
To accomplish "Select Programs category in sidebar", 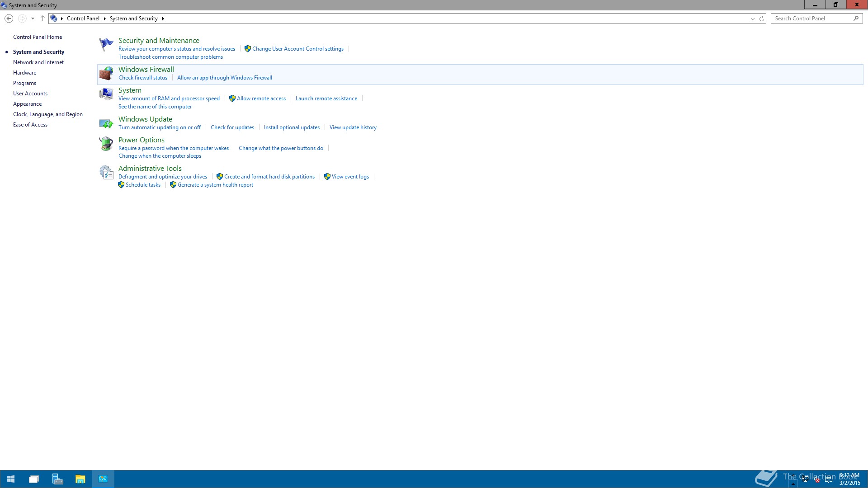I will pyautogui.click(x=25, y=83).
